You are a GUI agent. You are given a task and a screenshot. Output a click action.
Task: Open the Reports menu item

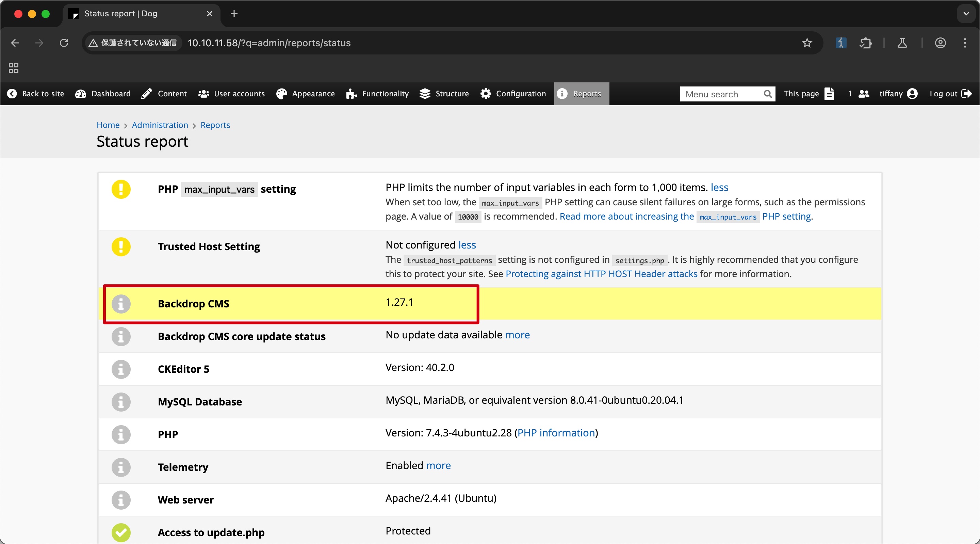(581, 94)
